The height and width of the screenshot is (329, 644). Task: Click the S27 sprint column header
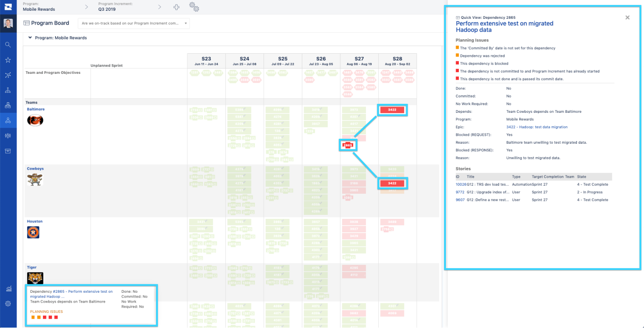point(359,61)
